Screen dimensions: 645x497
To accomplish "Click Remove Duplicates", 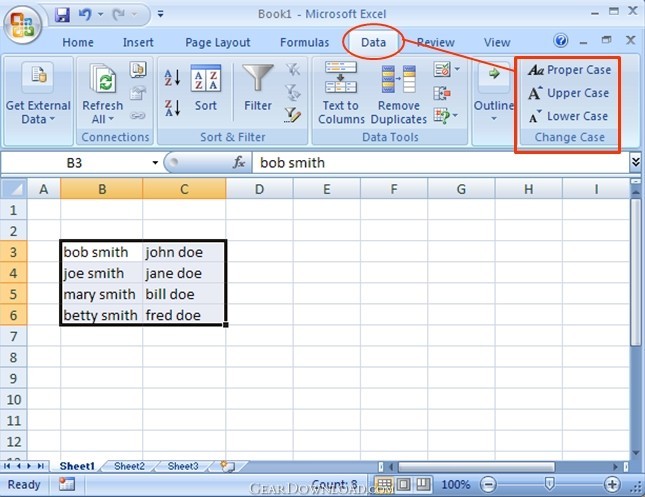I will coord(399,95).
